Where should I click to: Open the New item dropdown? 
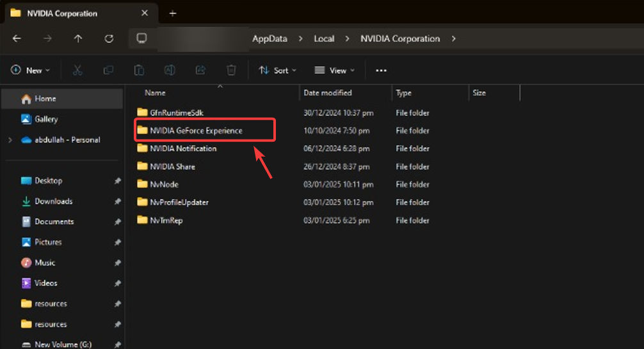[x=30, y=70]
